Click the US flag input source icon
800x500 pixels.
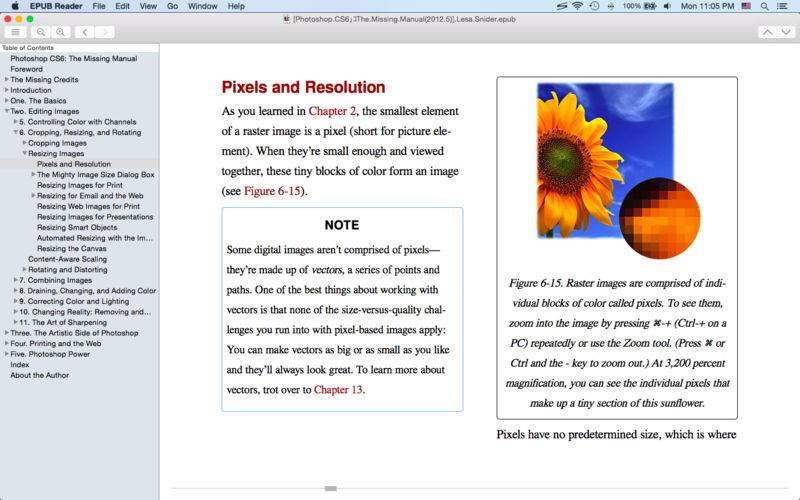point(746,6)
